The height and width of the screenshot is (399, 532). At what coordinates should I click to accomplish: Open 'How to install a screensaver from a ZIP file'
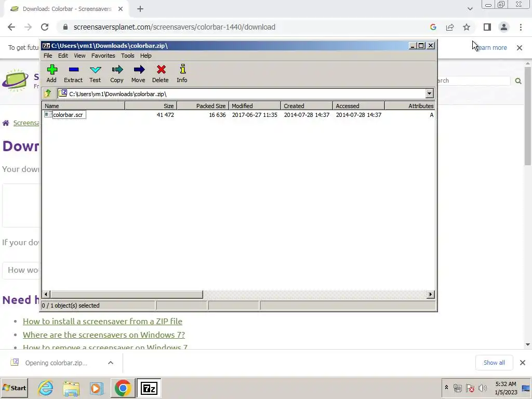(102, 321)
